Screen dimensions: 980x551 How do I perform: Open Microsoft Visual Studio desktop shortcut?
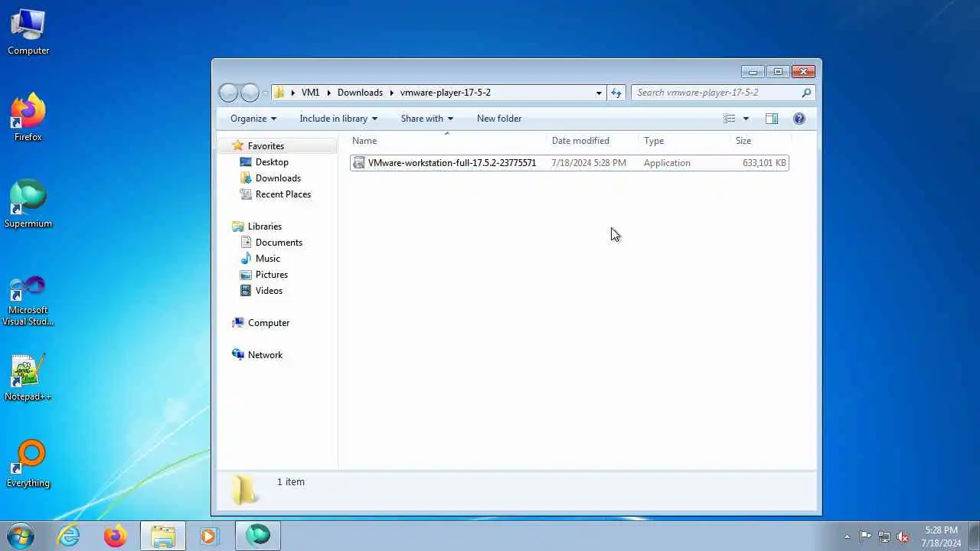pyautogui.click(x=28, y=301)
